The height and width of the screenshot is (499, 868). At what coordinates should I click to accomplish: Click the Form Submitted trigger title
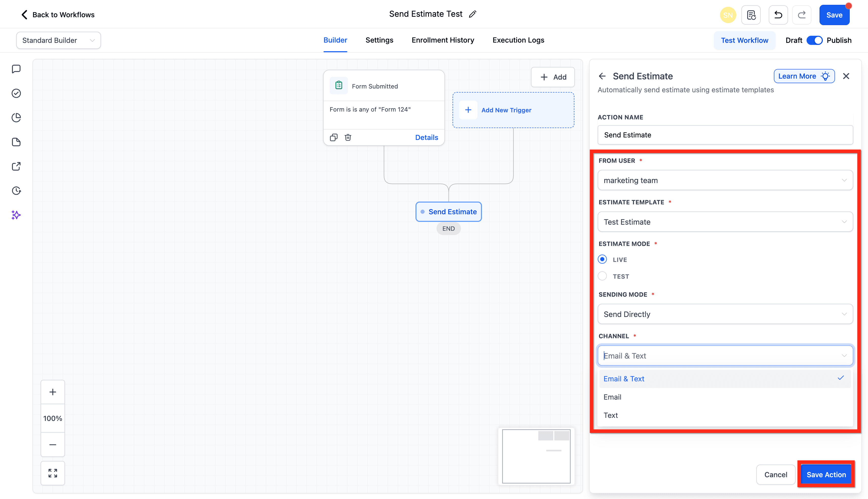(x=375, y=86)
